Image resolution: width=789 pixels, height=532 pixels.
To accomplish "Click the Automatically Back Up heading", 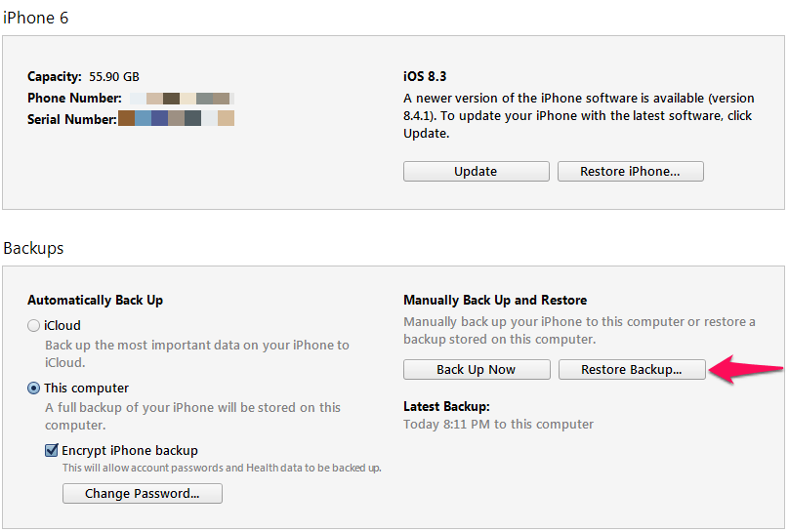I will coord(95,301).
